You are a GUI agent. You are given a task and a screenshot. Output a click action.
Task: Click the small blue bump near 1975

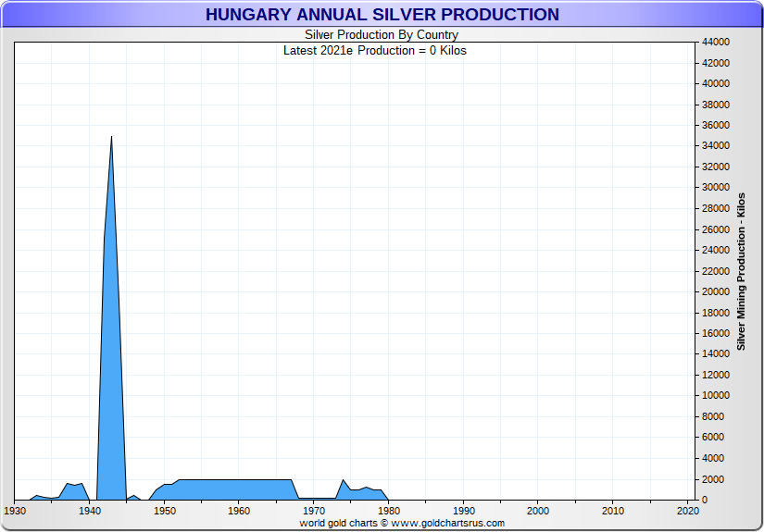(344, 491)
